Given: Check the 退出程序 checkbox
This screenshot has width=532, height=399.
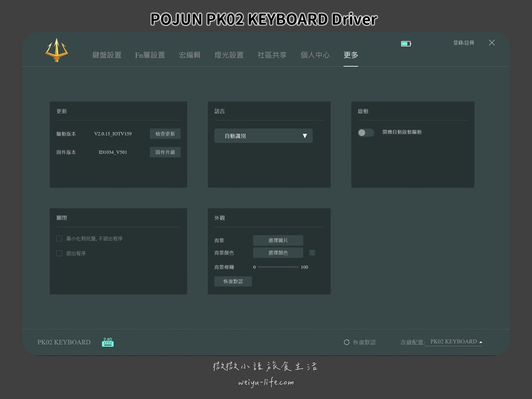Looking at the screenshot, I should click(59, 253).
